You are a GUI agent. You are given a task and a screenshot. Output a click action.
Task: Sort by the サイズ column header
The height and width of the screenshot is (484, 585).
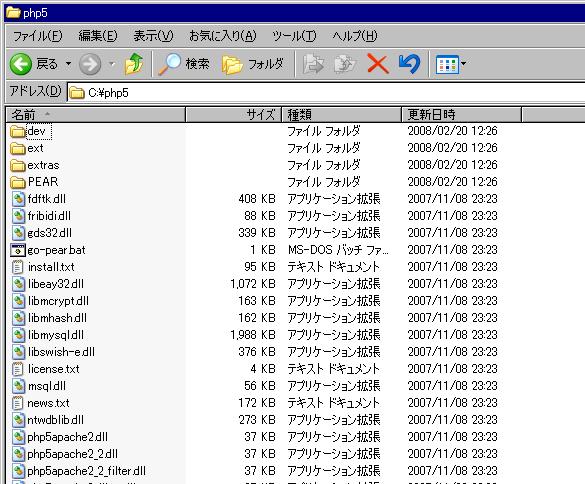pos(233,115)
